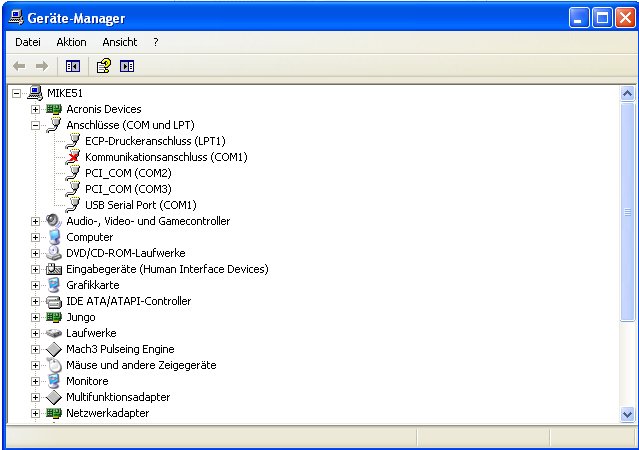
Task: Click the USB Serial Port icon
Action: pyautogui.click(x=73, y=205)
